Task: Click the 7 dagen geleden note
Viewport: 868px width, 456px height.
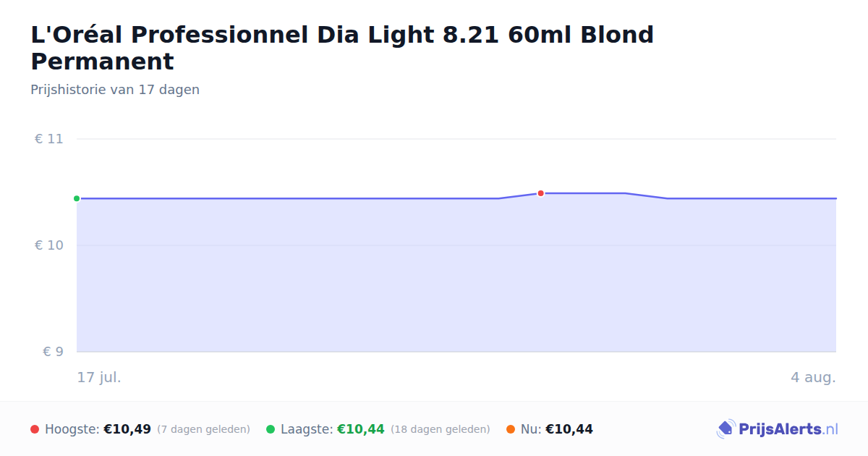Action: tap(203, 430)
